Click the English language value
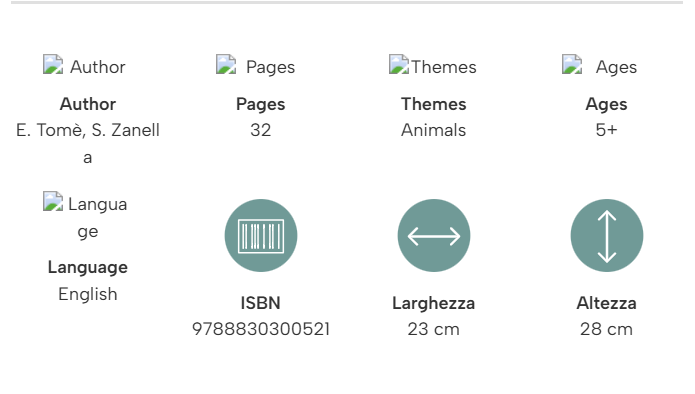 [x=88, y=295]
